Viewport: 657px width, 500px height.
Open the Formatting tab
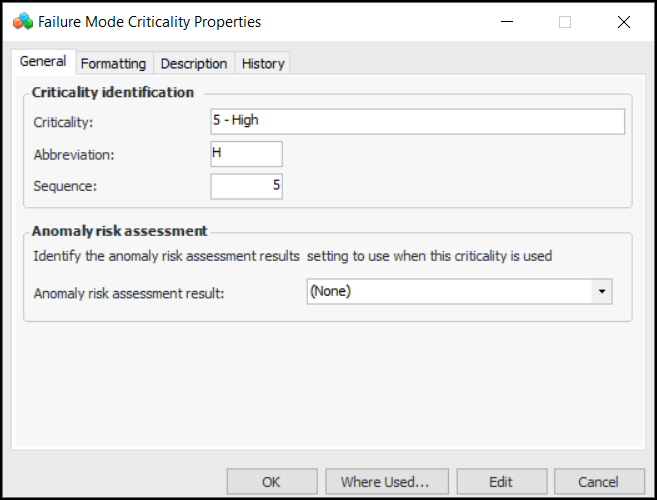pyautogui.click(x=113, y=63)
